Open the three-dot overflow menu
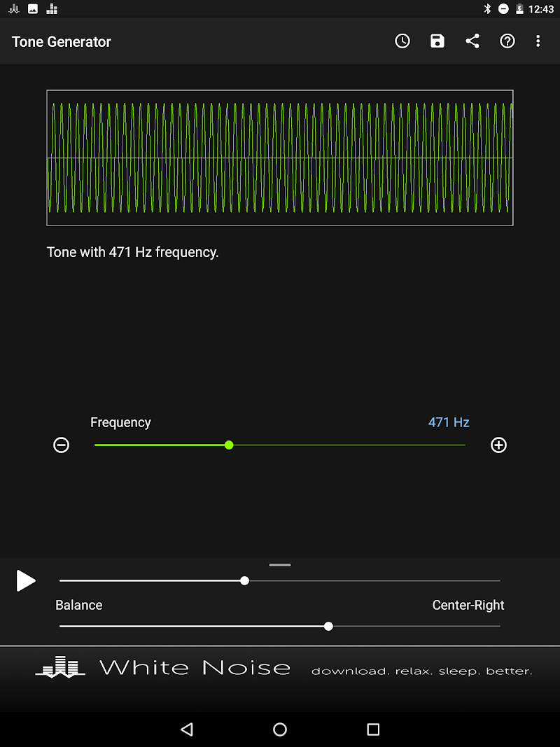560x747 pixels. point(538,41)
